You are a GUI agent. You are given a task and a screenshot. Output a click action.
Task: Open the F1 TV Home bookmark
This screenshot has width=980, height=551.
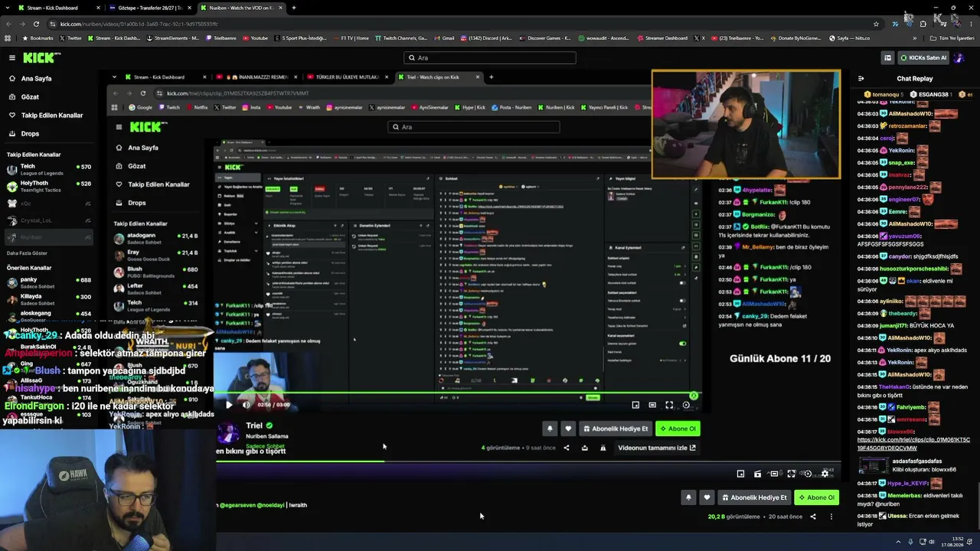pyautogui.click(x=351, y=37)
